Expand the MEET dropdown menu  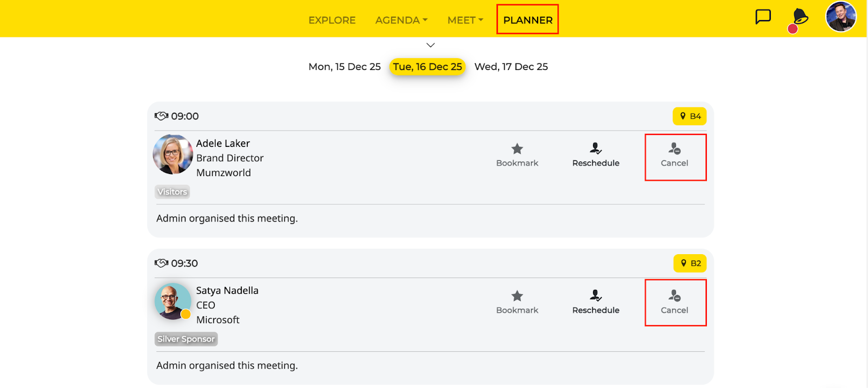point(465,20)
